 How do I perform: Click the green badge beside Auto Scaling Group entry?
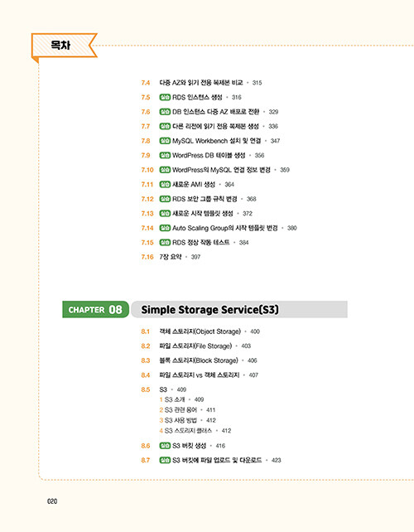point(165,228)
